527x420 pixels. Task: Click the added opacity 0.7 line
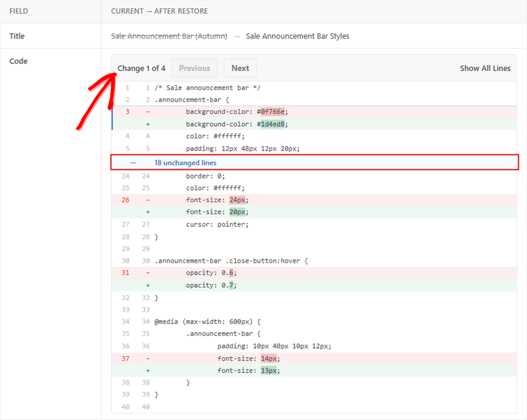tap(314, 285)
